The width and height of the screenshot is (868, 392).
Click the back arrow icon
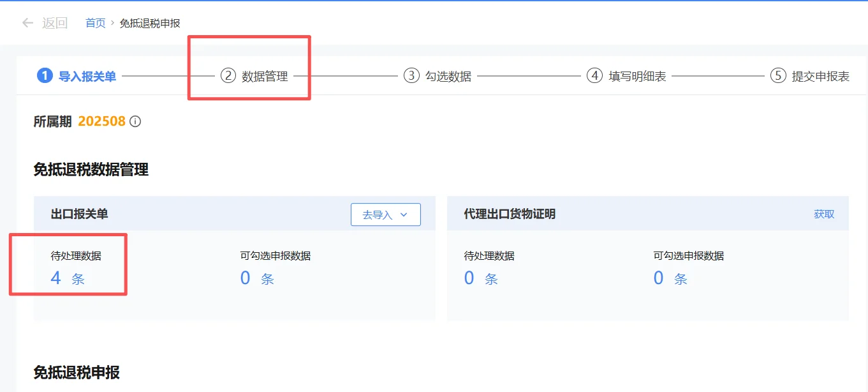(27, 22)
